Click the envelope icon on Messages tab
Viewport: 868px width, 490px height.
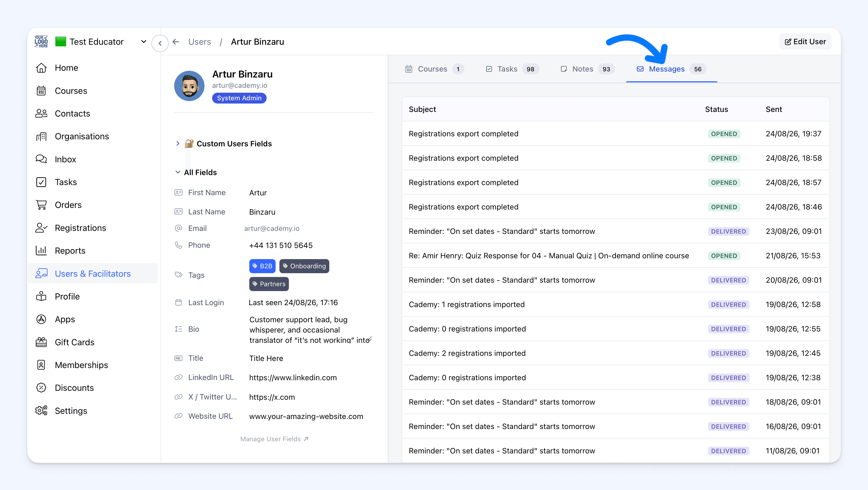point(640,69)
